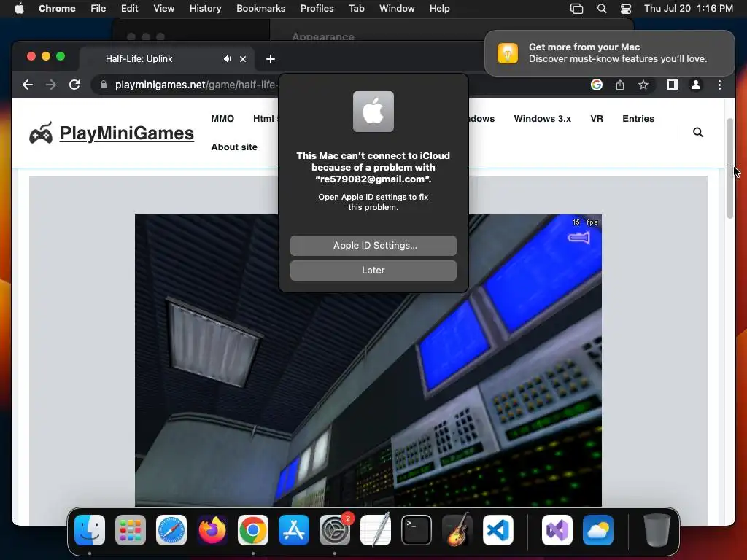The image size is (747, 560).
Task: Open site search magnifier
Action: 698,133
